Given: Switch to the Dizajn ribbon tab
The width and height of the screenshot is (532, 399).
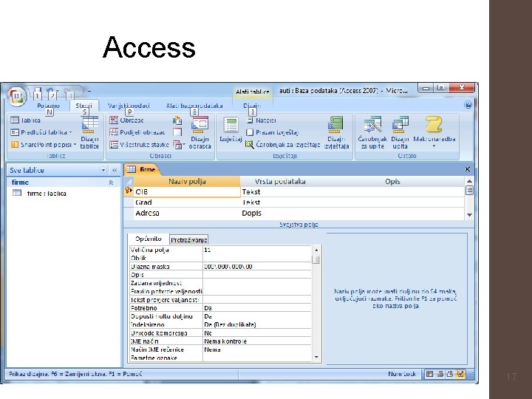Looking at the screenshot, I should tap(252, 106).
